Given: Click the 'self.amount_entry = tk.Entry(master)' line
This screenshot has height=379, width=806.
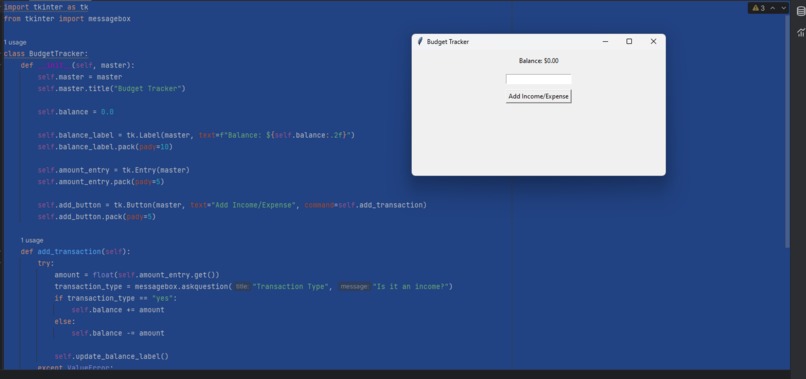Looking at the screenshot, I should [x=114, y=170].
